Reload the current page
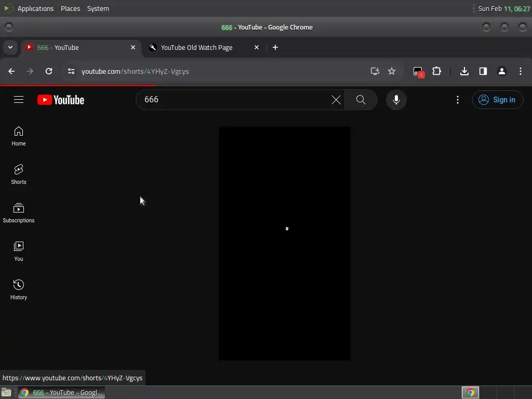This screenshot has height=399, width=532. pos(49,71)
